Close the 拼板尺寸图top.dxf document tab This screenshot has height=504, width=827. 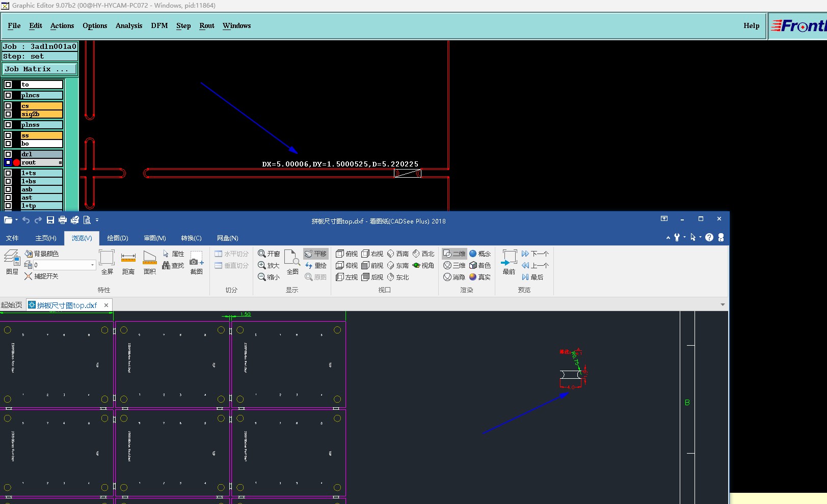(106, 305)
